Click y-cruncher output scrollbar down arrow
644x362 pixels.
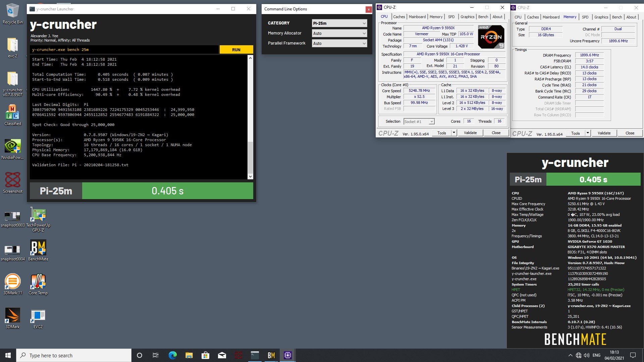[x=250, y=177]
